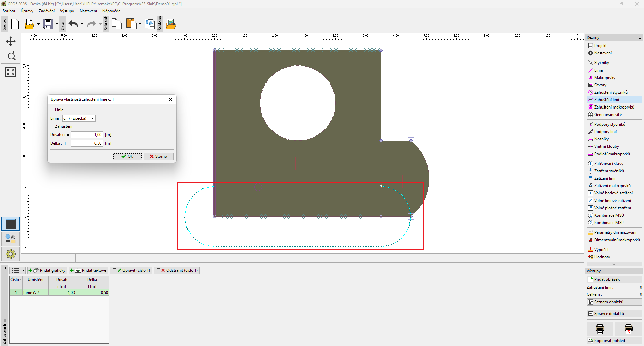The image size is (644, 346).
Task: Open the gear display settings icon
Action: pyautogui.click(x=11, y=254)
